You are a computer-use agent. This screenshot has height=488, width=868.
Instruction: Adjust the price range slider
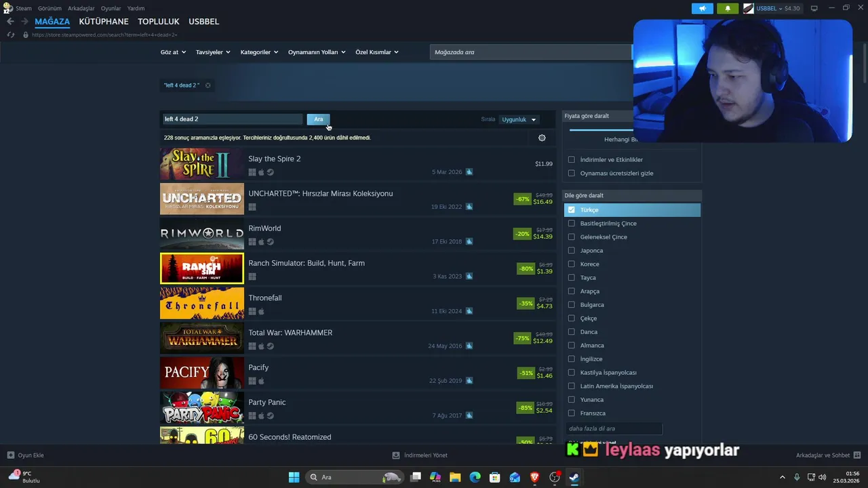click(601, 129)
